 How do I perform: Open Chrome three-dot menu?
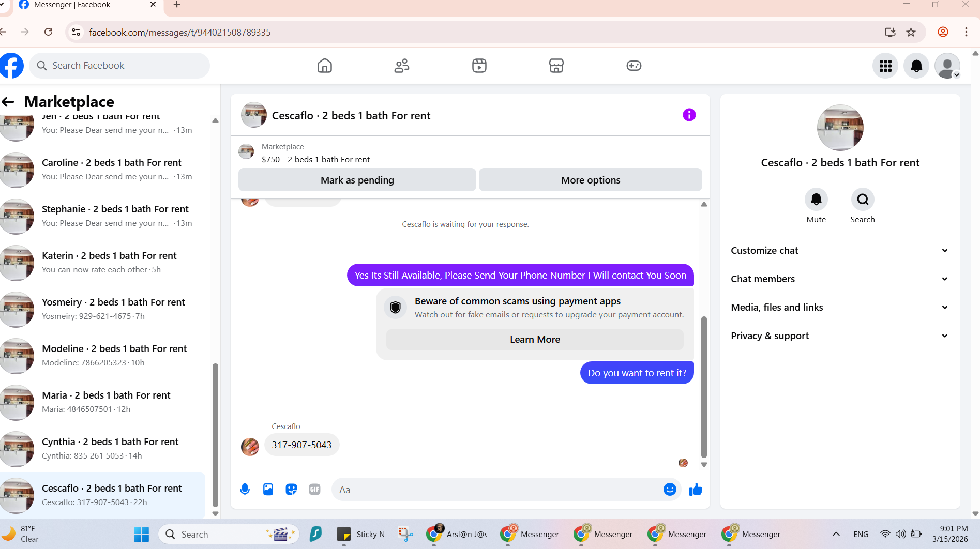(x=966, y=32)
